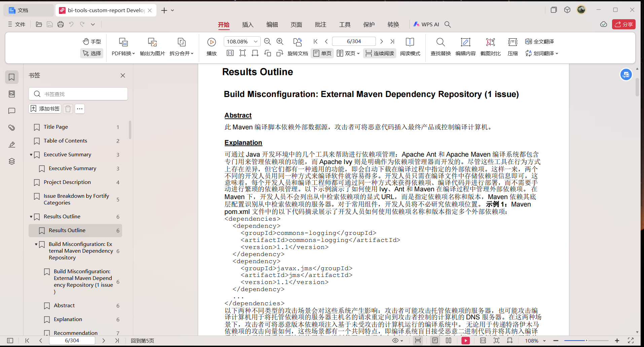Viewport: 644px width, 347px height.
Task: Go to next page in toolbar
Action: click(382, 41)
